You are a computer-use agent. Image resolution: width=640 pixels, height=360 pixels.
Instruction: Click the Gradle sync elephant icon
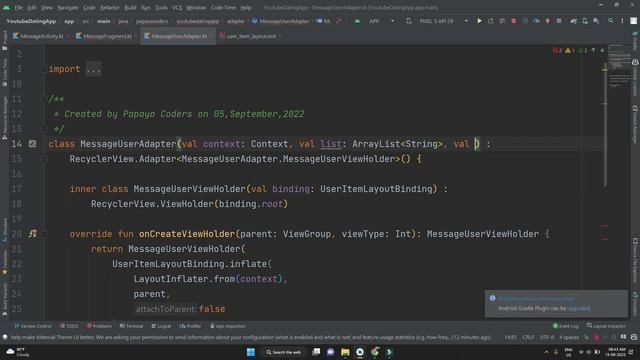(573, 21)
